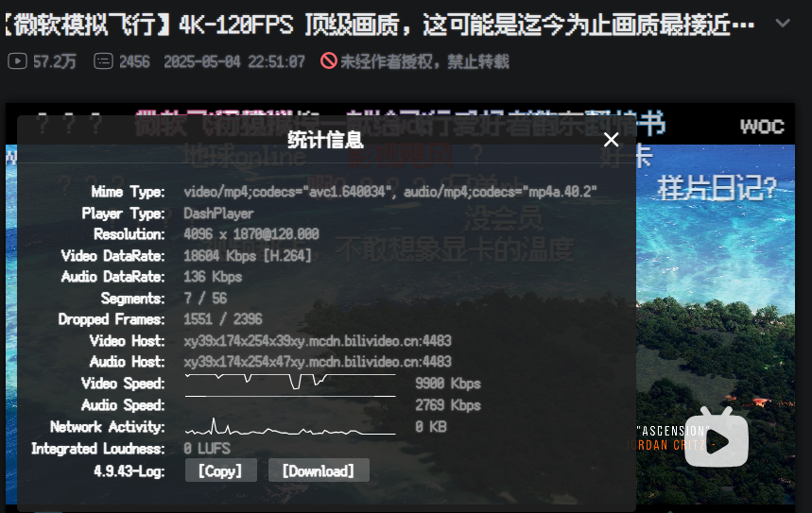Click the 0 LUFS loudness value
Image resolution: width=812 pixels, height=513 pixels.
point(207,449)
